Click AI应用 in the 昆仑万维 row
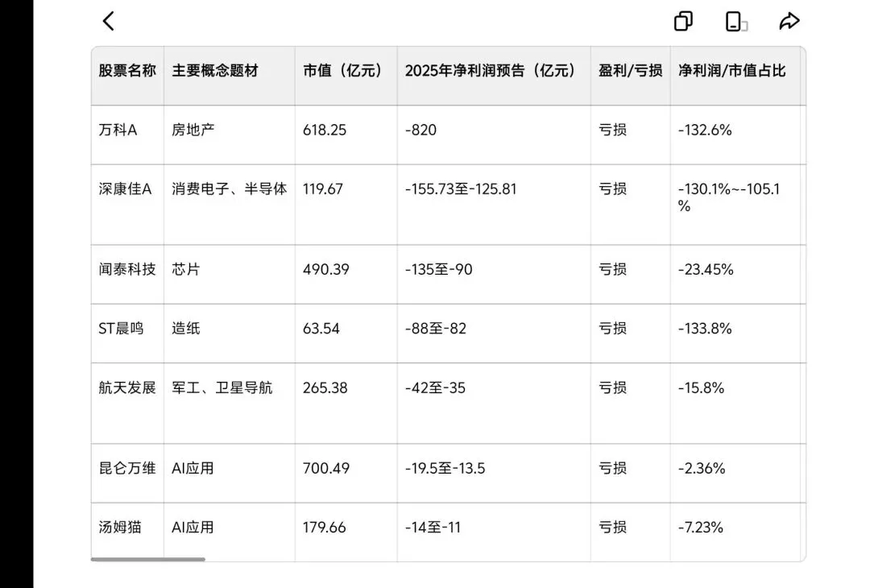The width and height of the screenshot is (870, 588). [193, 468]
